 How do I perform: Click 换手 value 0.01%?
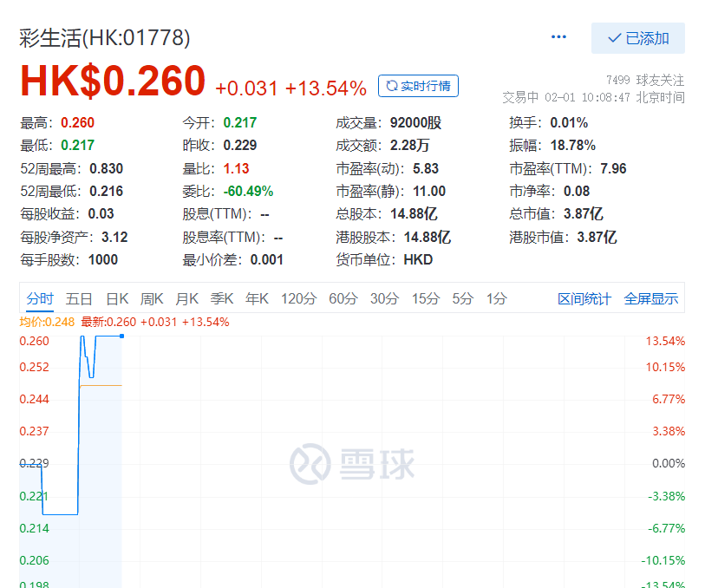pyautogui.click(x=569, y=123)
